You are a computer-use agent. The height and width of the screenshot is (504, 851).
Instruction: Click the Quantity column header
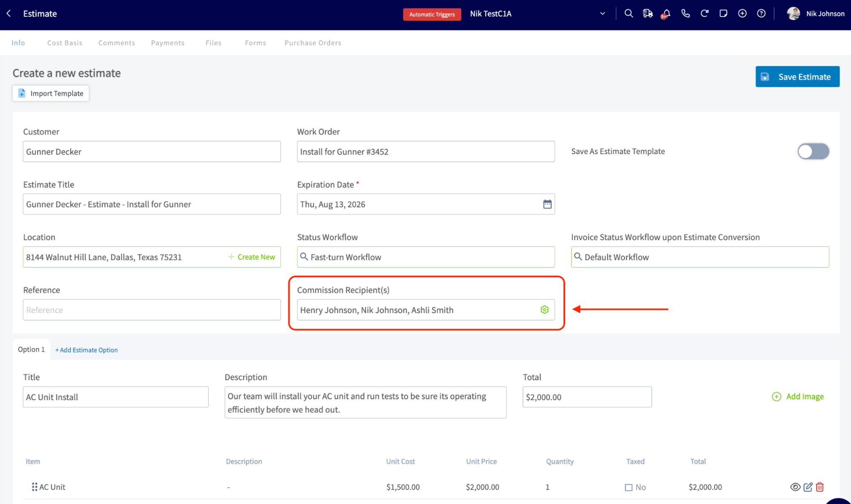tap(560, 461)
